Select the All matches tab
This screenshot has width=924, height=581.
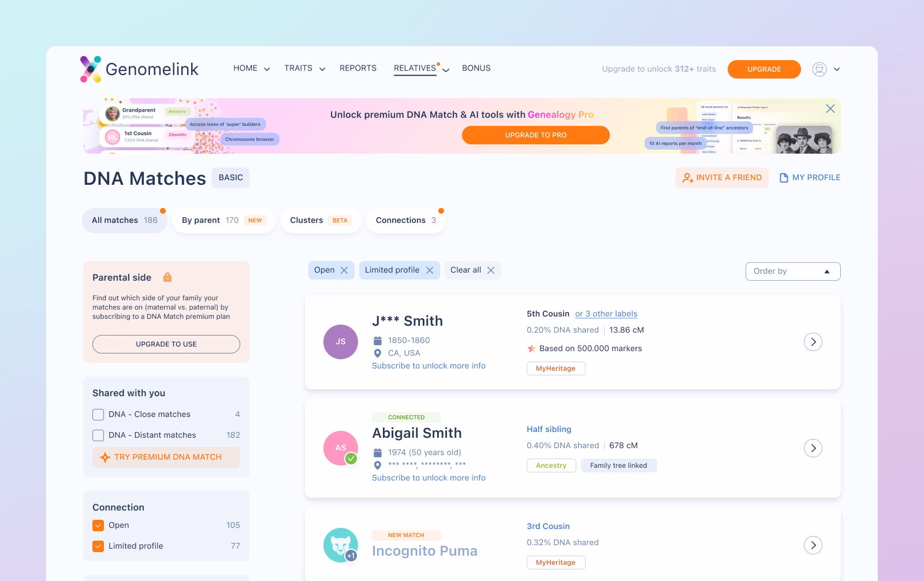pos(125,221)
